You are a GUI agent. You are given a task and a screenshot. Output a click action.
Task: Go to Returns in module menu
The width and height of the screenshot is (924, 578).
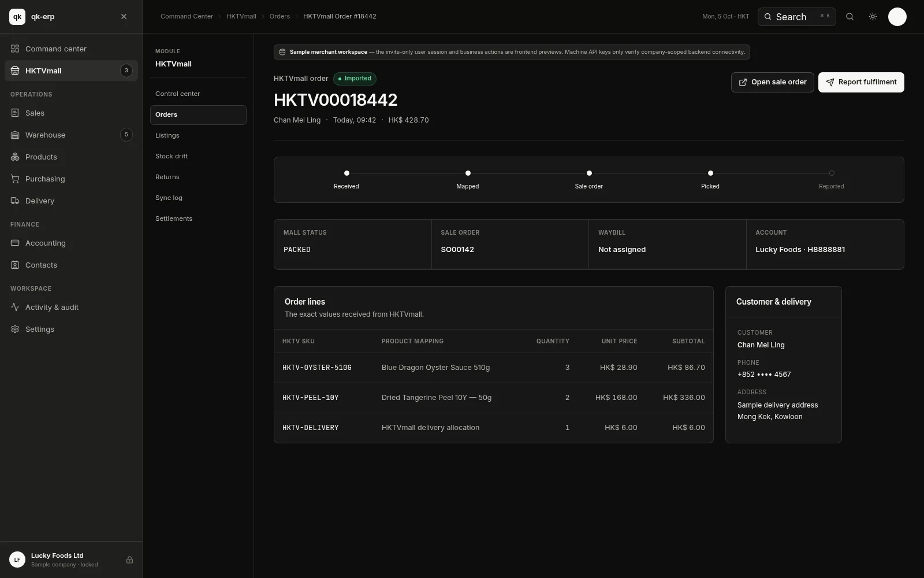point(198,177)
